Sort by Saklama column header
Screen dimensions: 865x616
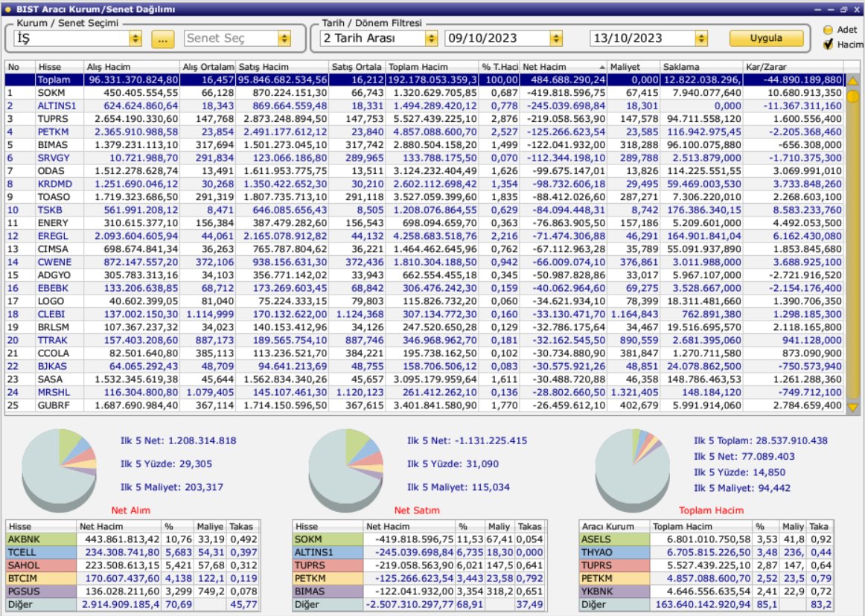click(x=701, y=67)
